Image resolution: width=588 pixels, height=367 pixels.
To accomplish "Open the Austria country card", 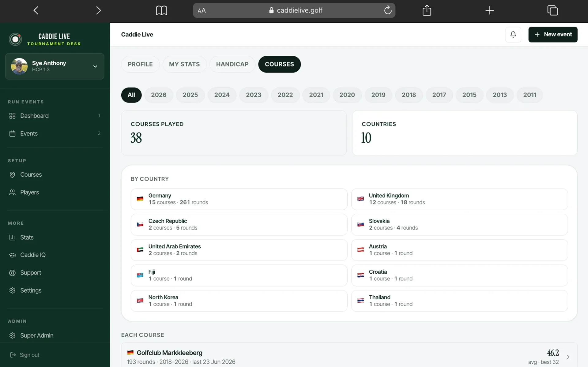I will point(459,250).
